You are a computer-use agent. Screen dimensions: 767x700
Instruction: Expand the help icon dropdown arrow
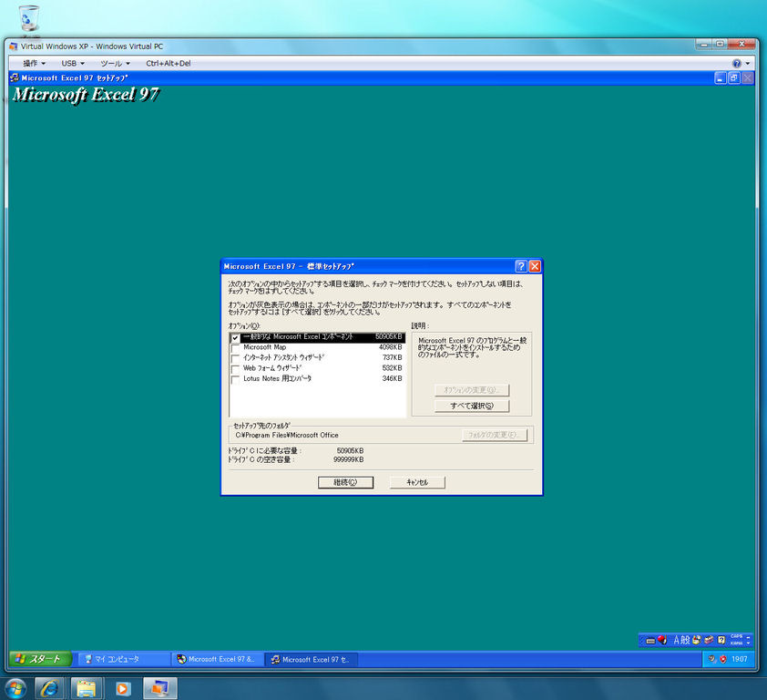(x=748, y=63)
